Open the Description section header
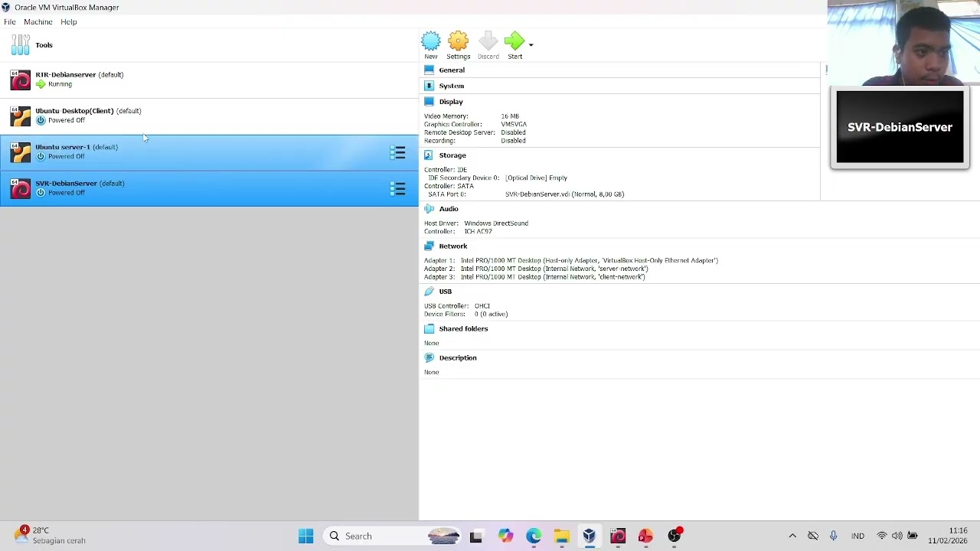980x551 pixels. coord(458,358)
